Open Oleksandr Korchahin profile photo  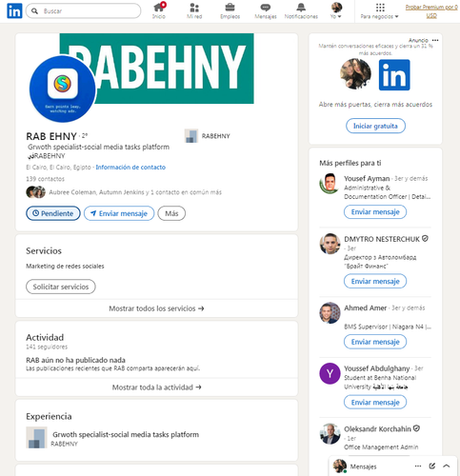click(x=330, y=434)
